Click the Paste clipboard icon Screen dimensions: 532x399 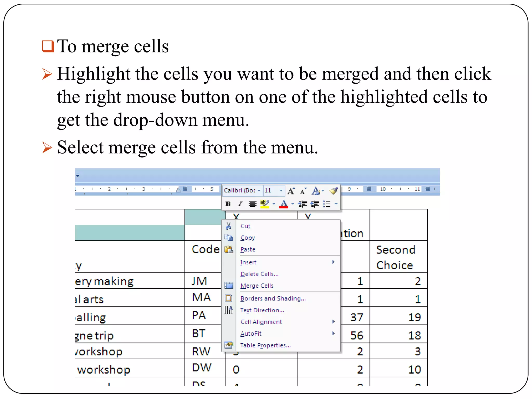(x=229, y=249)
